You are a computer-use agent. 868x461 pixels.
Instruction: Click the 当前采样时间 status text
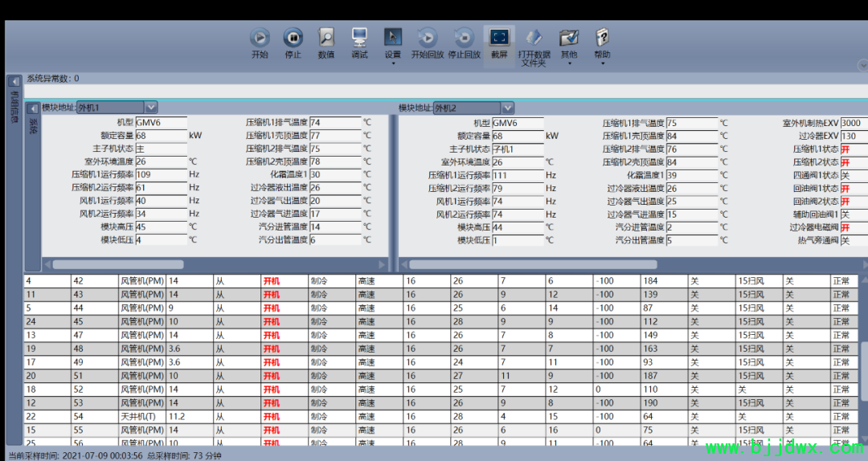click(76, 456)
